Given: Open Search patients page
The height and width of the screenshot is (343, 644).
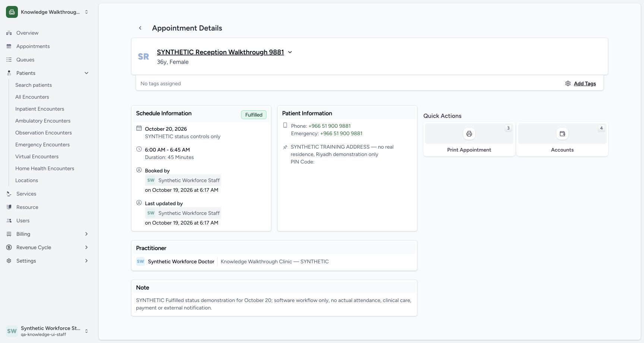Looking at the screenshot, I should 34,85.
